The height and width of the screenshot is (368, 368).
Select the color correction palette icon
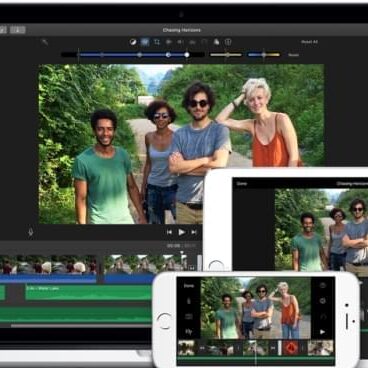pyautogui.click(x=145, y=42)
